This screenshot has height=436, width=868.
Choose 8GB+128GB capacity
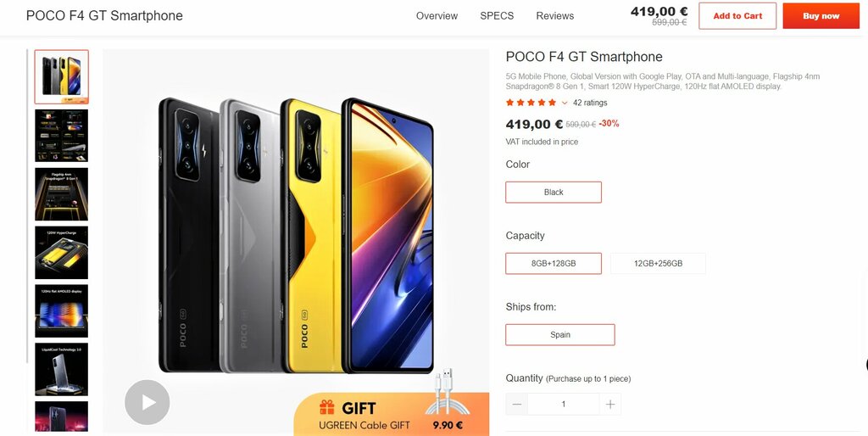point(554,263)
